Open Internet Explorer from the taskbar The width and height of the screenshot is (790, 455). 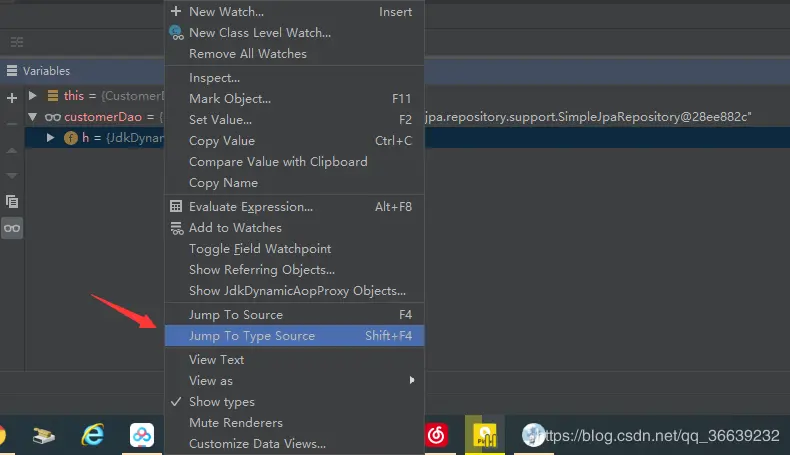(93, 434)
